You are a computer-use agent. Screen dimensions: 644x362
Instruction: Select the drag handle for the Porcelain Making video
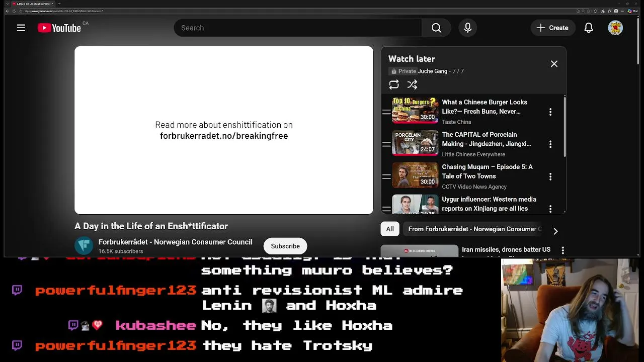click(386, 144)
